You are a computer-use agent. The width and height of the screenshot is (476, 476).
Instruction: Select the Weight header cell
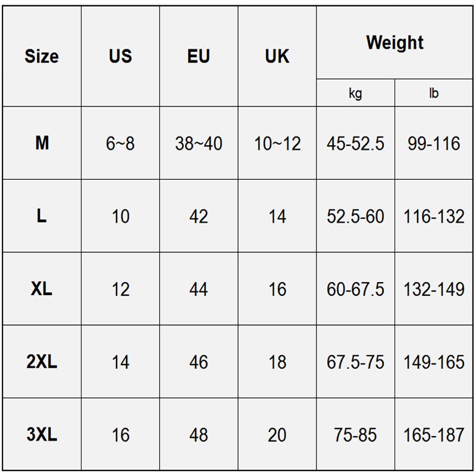pos(394,43)
